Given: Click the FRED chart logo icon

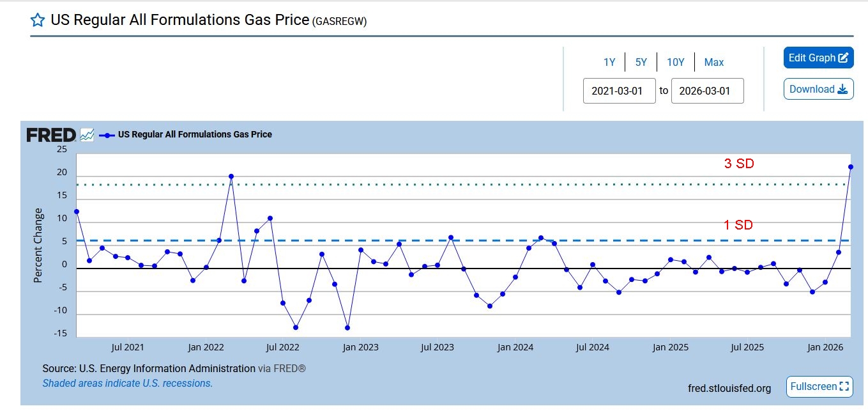Looking at the screenshot, I should [x=87, y=135].
